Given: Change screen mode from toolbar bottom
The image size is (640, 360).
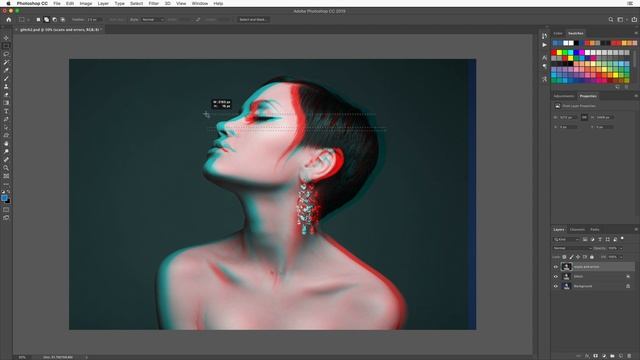Looking at the screenshot, I should pyautogui.click(x=6, y=218).
